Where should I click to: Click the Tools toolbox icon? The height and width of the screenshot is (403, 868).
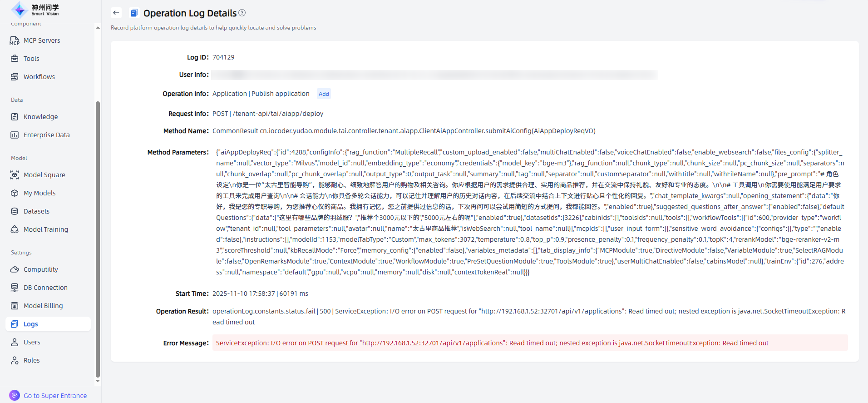[15, 59]
